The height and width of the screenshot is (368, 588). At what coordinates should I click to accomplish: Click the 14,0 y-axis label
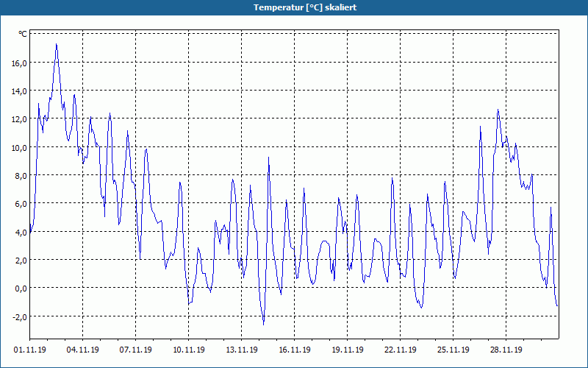click(19, 91)
